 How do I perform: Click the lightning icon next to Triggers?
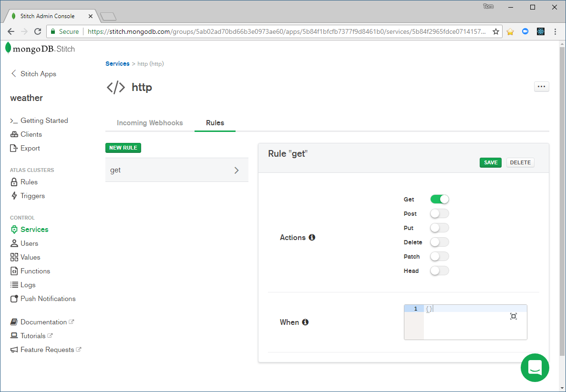coord(14,196)
